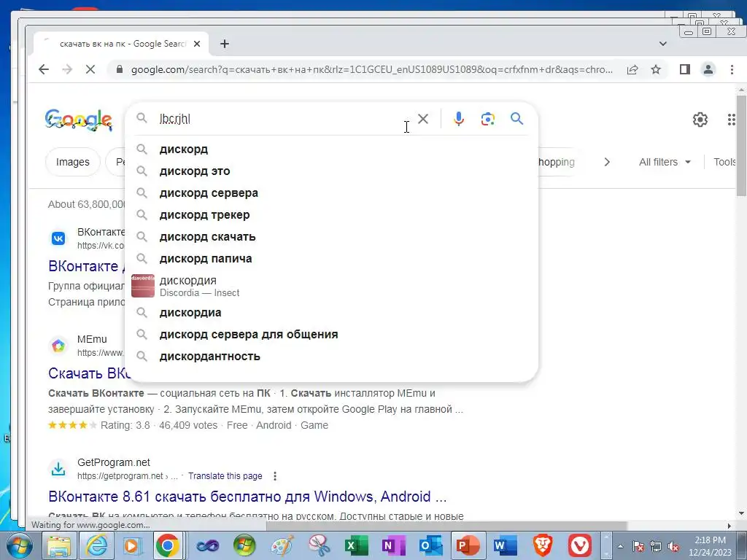
Task: Open the Tools option
Action: click(724, 162)
